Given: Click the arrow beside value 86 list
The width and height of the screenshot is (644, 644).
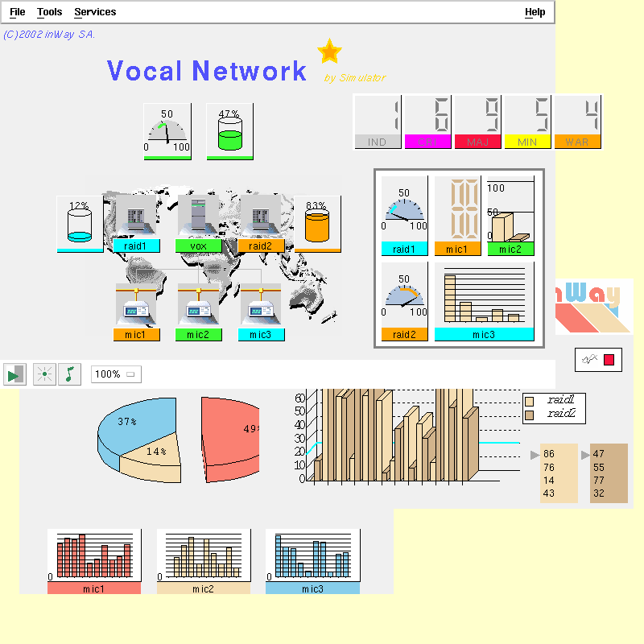Looking at the screenshot, I should 535,455.
